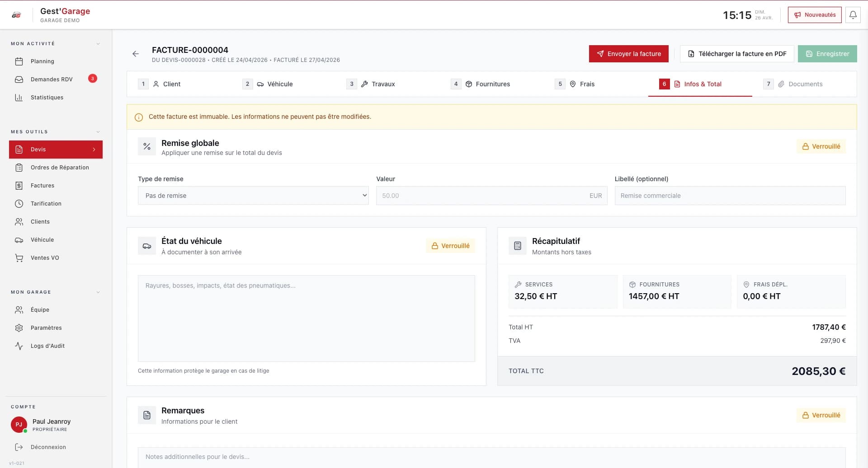The height and width of the screenshot is (468, 868).
Task: Go back with the left arrow icon
Action: click(x=135, y=54)
